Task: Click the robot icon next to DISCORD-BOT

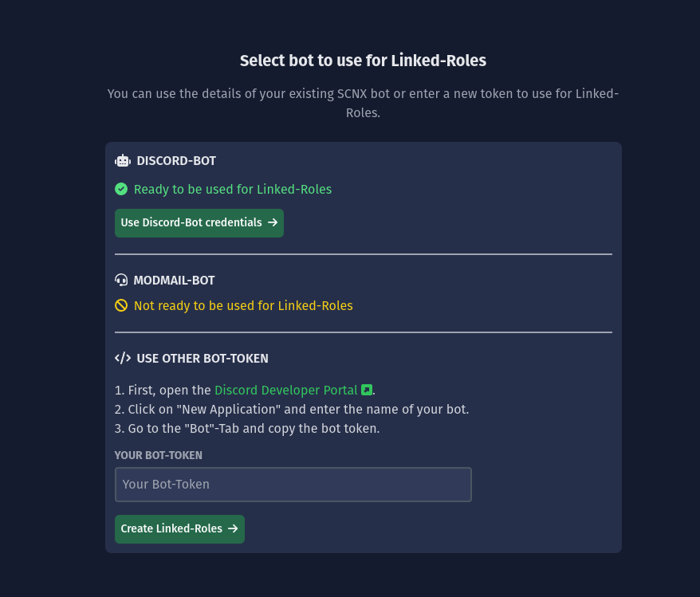Action: coord(122,160)
